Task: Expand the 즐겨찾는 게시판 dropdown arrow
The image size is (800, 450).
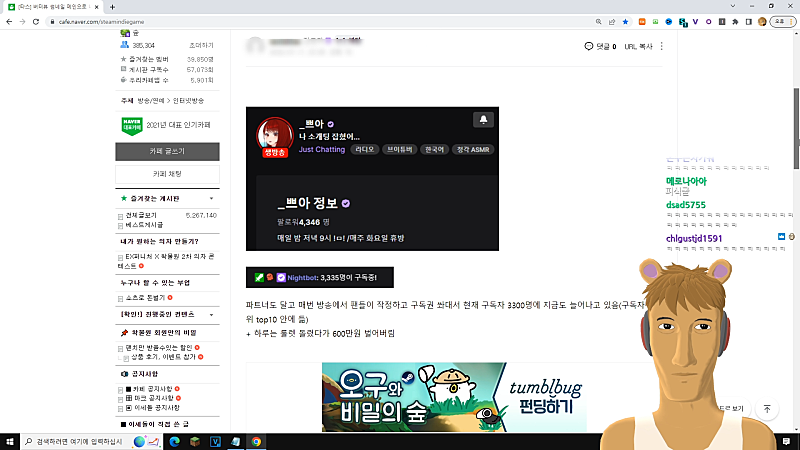Action: (x=211, y=198)
